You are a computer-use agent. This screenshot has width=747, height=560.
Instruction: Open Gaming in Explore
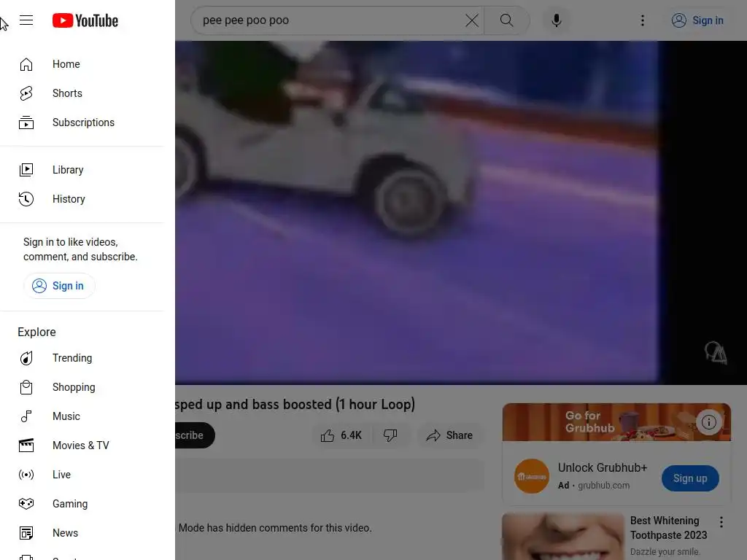tap(82, 504)
